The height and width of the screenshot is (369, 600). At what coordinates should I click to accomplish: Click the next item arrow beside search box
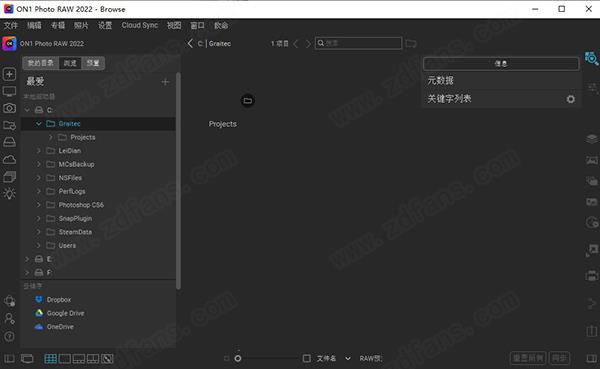coord(308,44)
